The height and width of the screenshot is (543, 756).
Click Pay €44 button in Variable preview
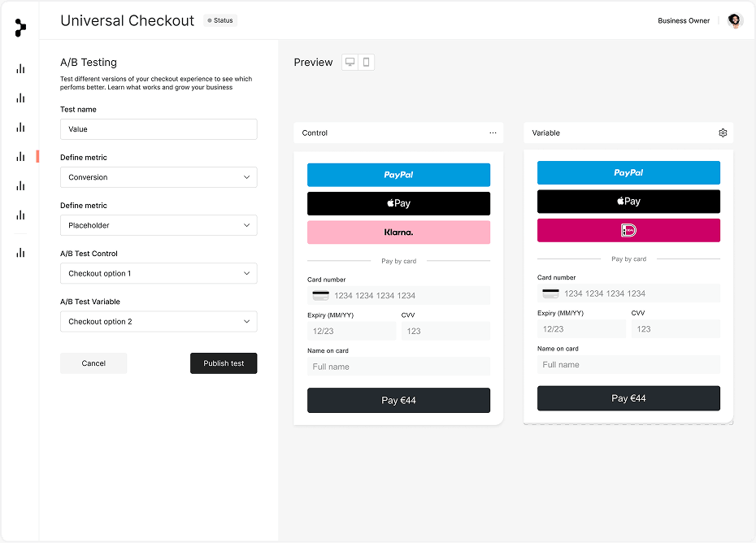pyautogui.click(x=628, y=398)
